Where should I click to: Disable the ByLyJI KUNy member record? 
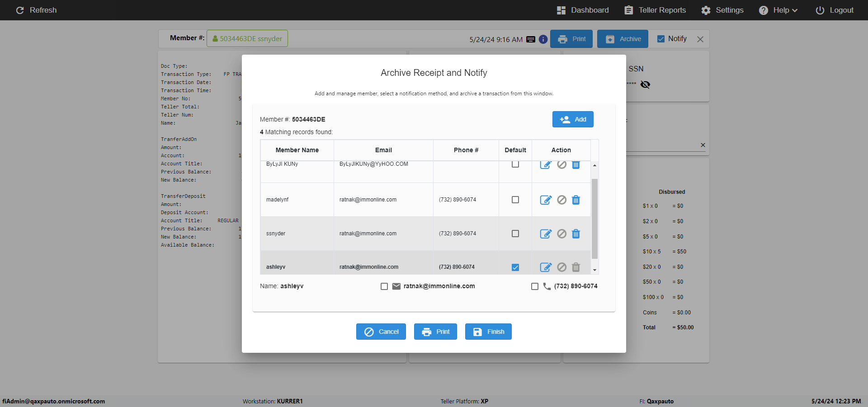(x=561, y=165)
